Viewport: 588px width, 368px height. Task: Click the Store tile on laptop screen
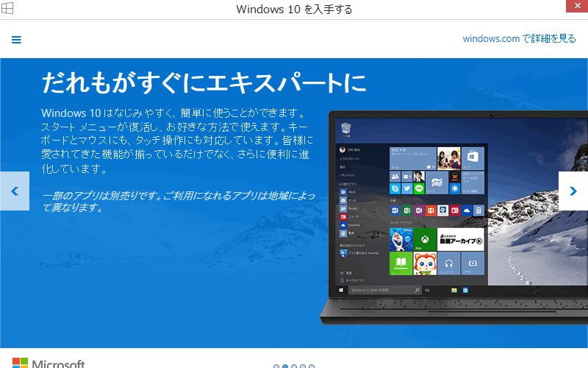473,158
